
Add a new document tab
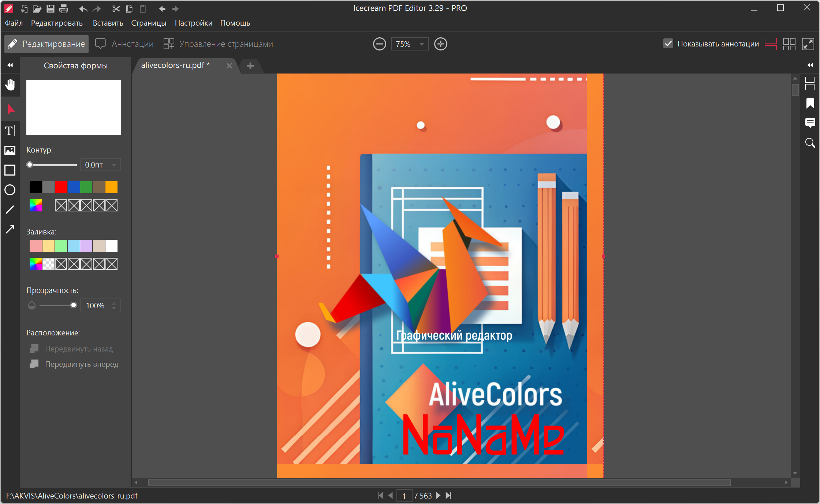coord(250,66)
